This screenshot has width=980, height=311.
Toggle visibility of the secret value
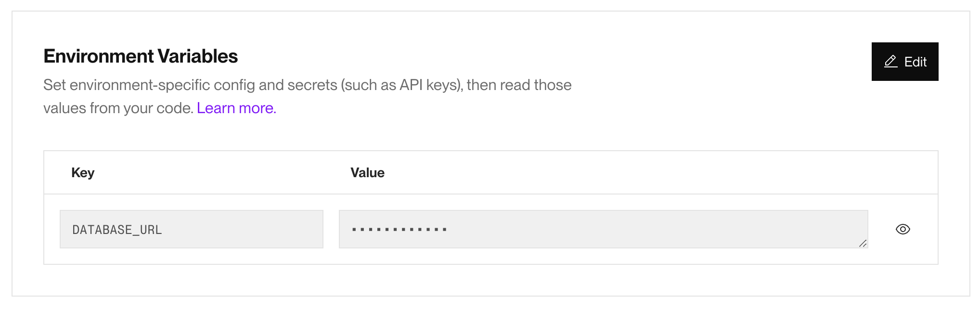point(903,229)
